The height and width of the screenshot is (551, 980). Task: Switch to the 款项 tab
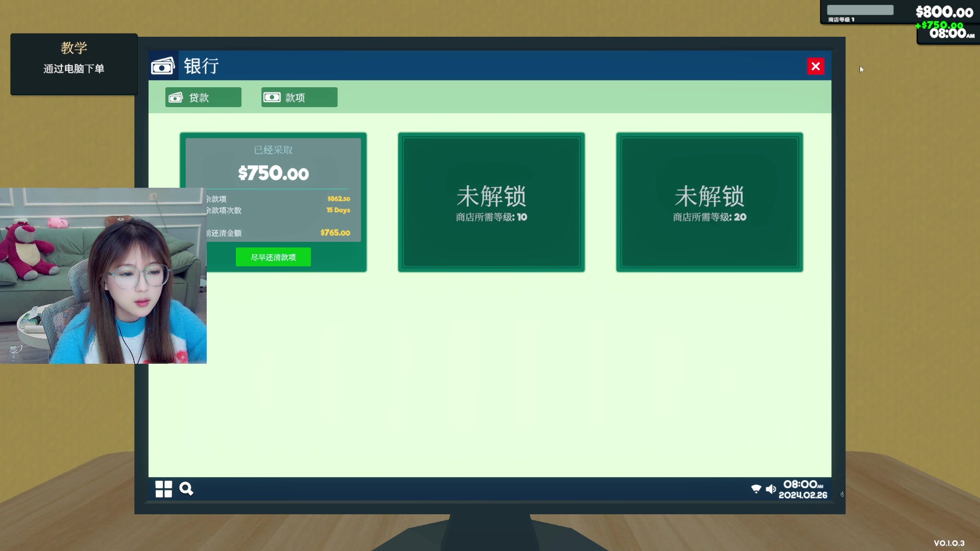point(299,97)
